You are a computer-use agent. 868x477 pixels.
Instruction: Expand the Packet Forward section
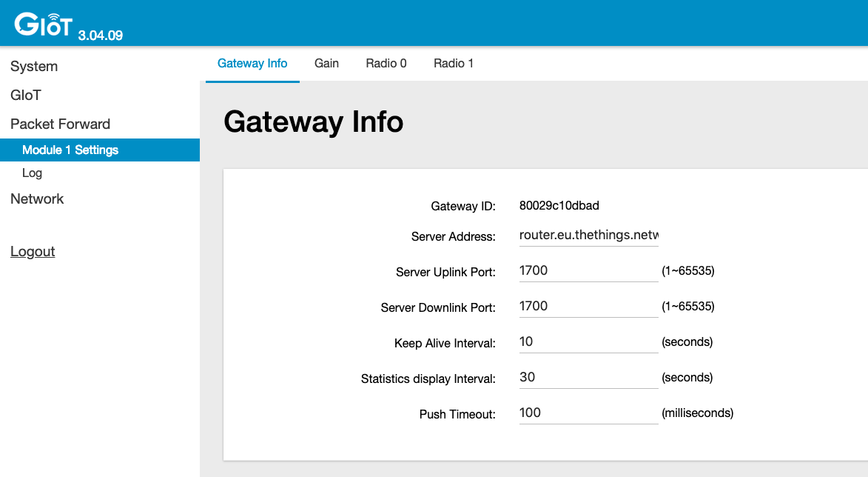[x=60, y=124]
